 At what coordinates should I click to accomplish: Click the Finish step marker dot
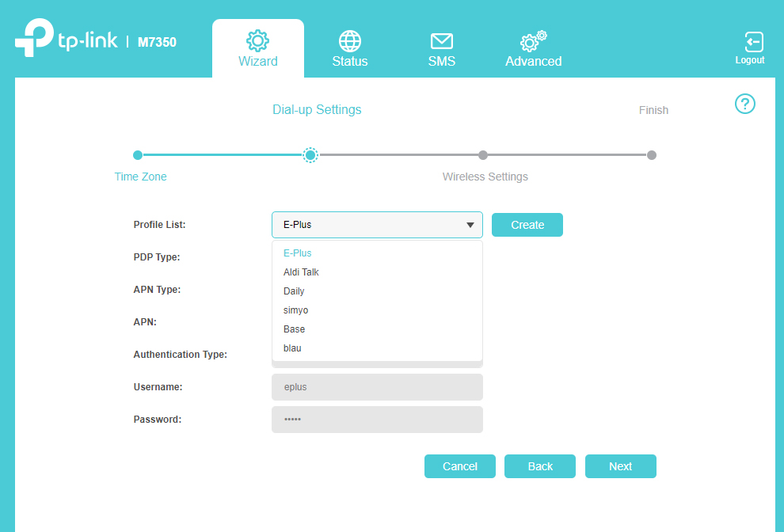(x=652, y=155)
